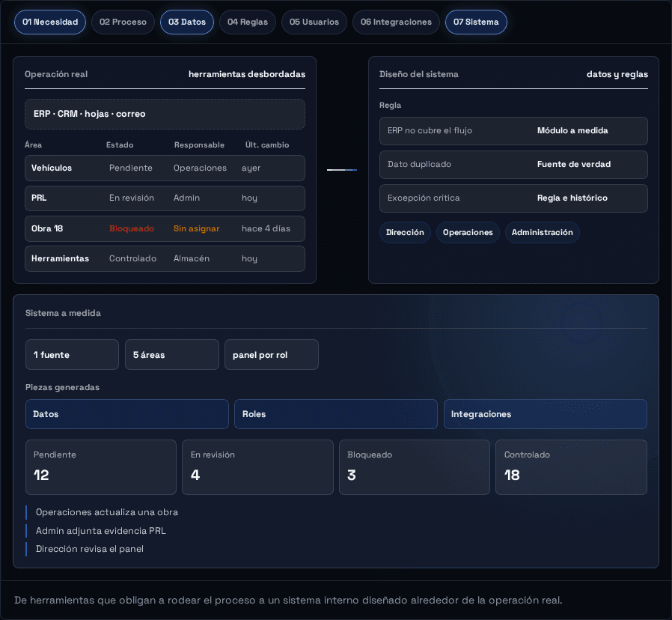Click the '1 fuente' card

pyautogui.click(x=72, y=355)
